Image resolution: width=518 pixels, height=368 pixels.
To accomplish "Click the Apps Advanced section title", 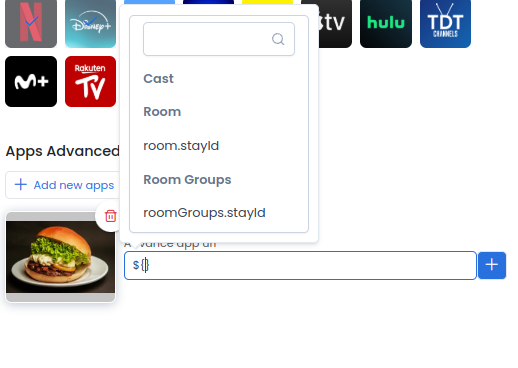I will [x=63, y=151].
